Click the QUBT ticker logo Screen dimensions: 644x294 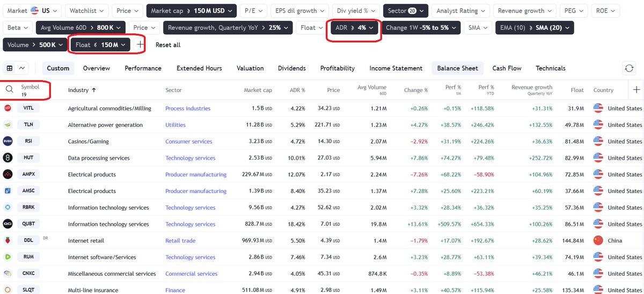click(8, 224)
